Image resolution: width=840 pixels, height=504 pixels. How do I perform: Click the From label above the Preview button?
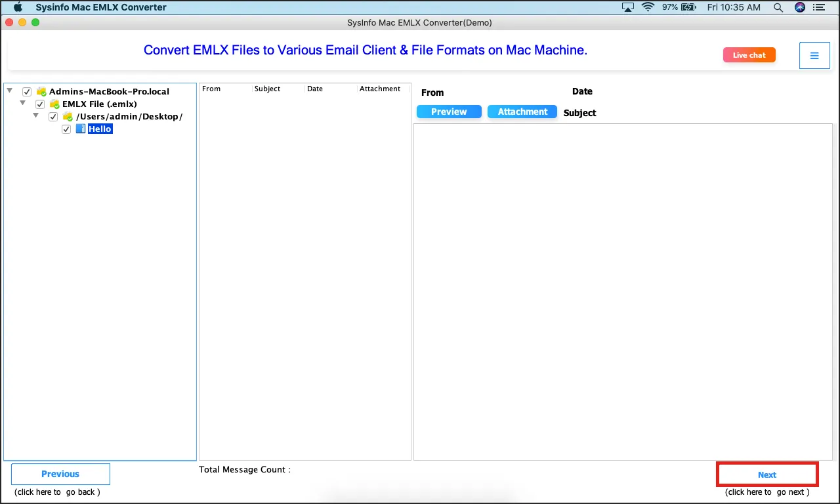click(432, 93)
